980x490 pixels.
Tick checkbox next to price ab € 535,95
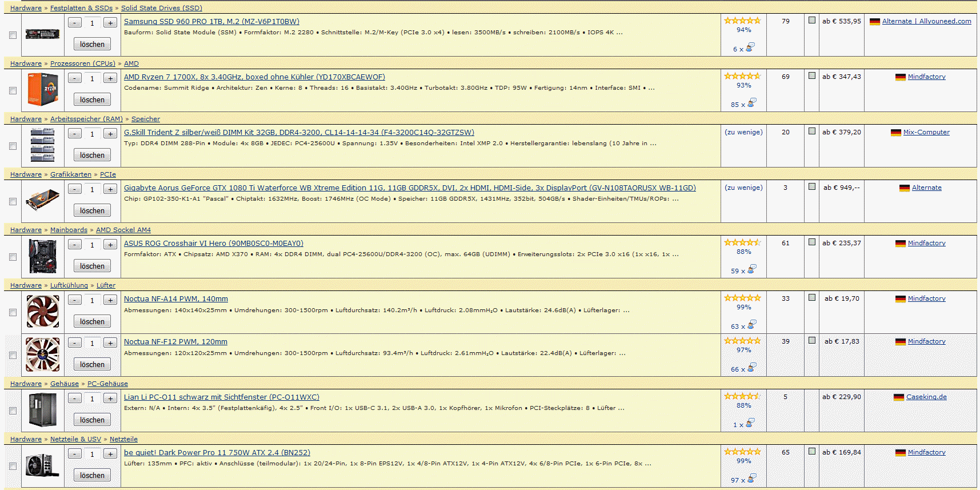click(811, 20)
